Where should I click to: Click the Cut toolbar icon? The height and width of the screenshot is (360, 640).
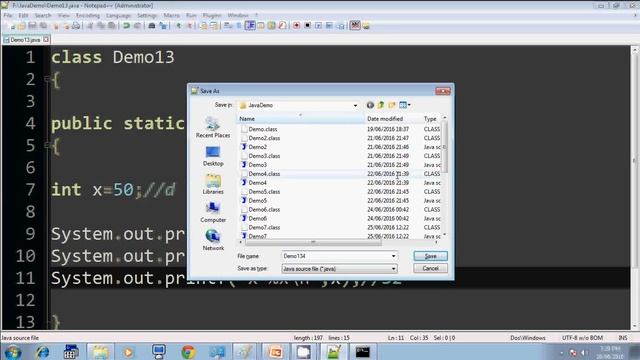[x=90, y=26]
